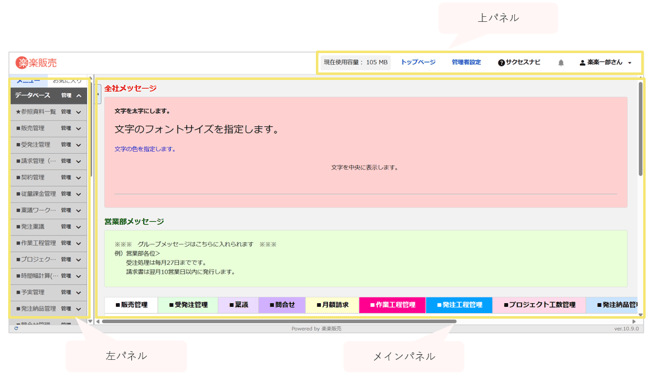The image size is (650, 378).
Task: Open サクセスナビ help
Action: tap(519, 62)
